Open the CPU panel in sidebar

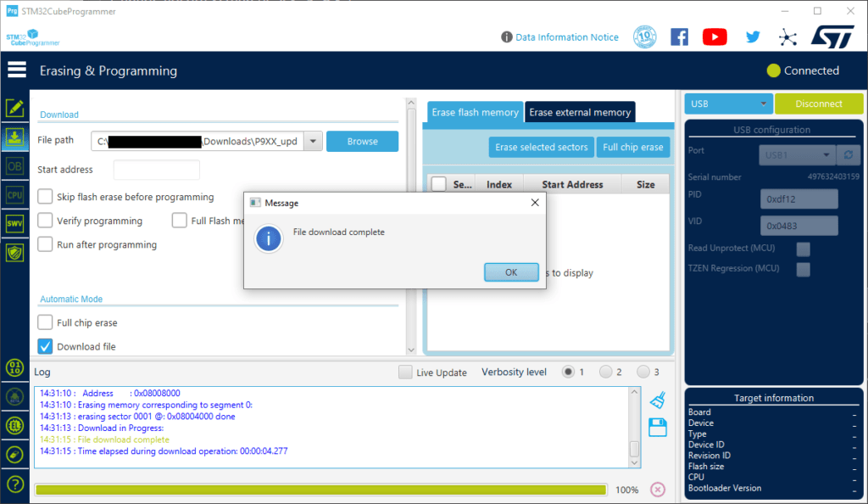pyautogui.click(x=15, y=195)
